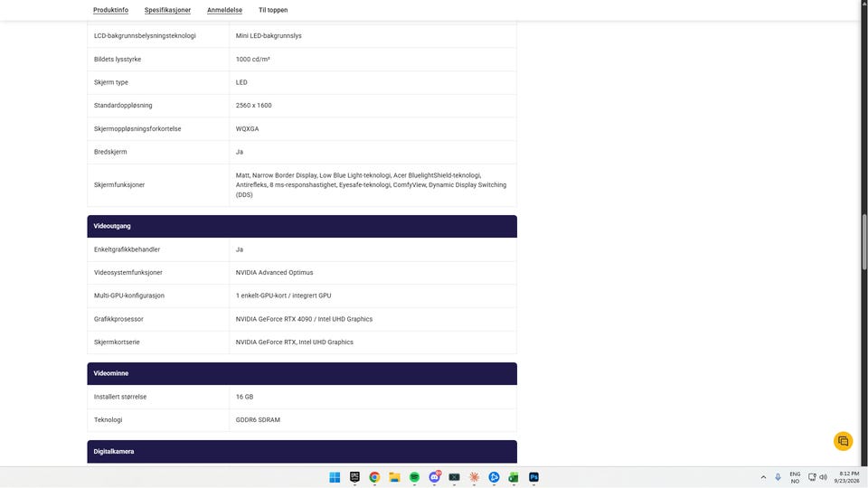Screen dimensions: 868x488
Task: Click the 'Installert størrelse' label
Action: (x=120, y=397)
